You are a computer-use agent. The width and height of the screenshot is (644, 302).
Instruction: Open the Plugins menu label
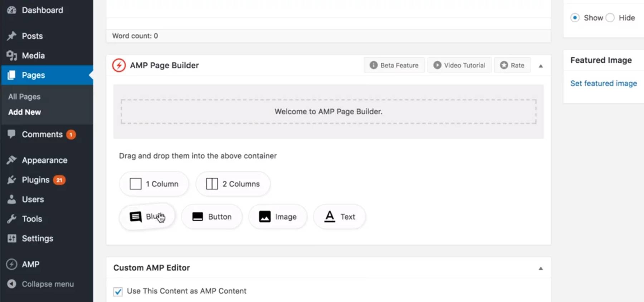click(36, 180)
